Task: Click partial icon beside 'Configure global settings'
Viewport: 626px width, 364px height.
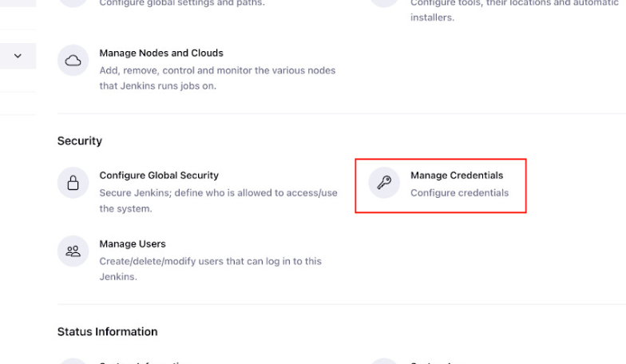Action: 73,2
